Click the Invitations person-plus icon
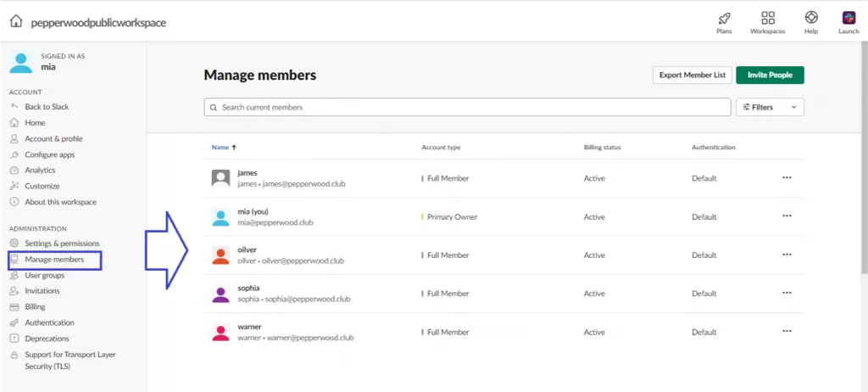Screen dimensions: 868x392 coord(14,290)
